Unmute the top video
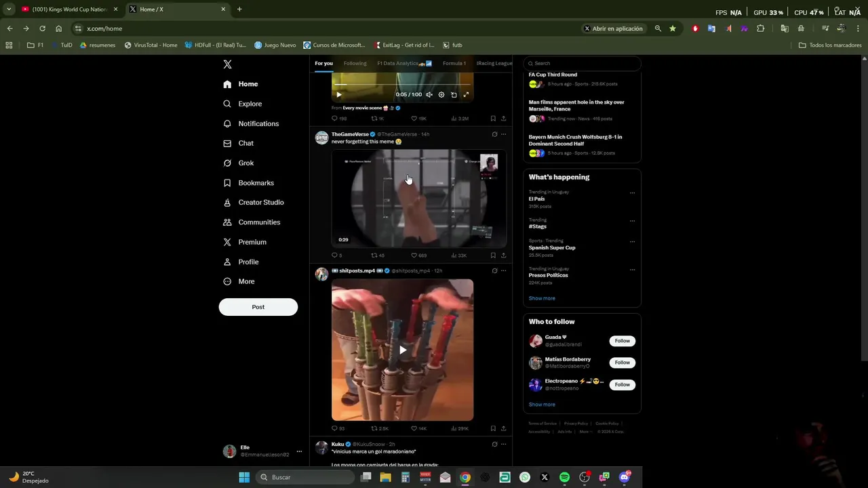 (x=429, y=95)
